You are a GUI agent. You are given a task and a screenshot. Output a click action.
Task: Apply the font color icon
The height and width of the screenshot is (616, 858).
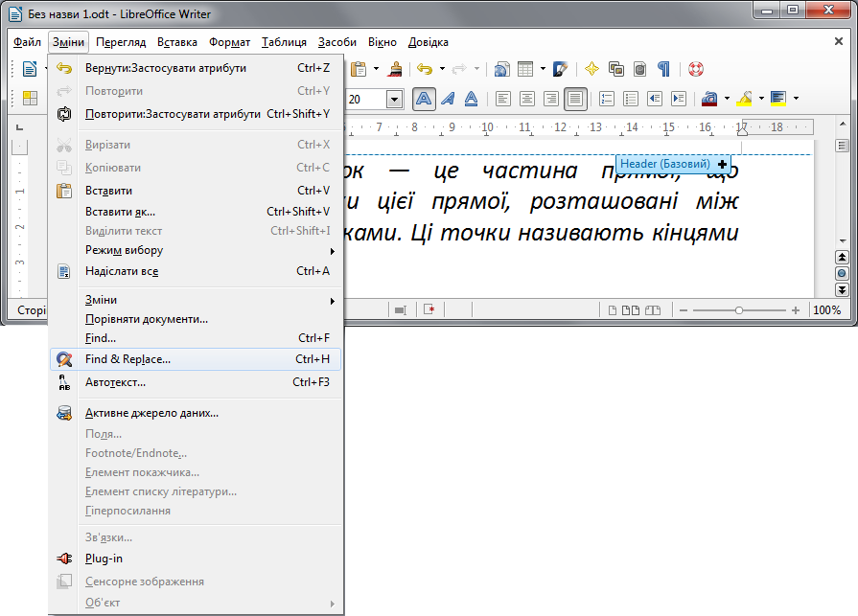(x=709, y=99)
